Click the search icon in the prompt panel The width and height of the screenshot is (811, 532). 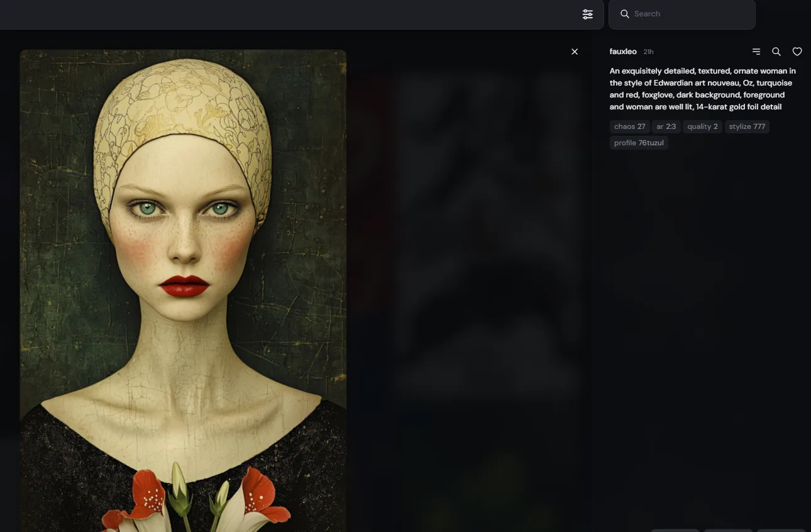click(x=776, y=52)
